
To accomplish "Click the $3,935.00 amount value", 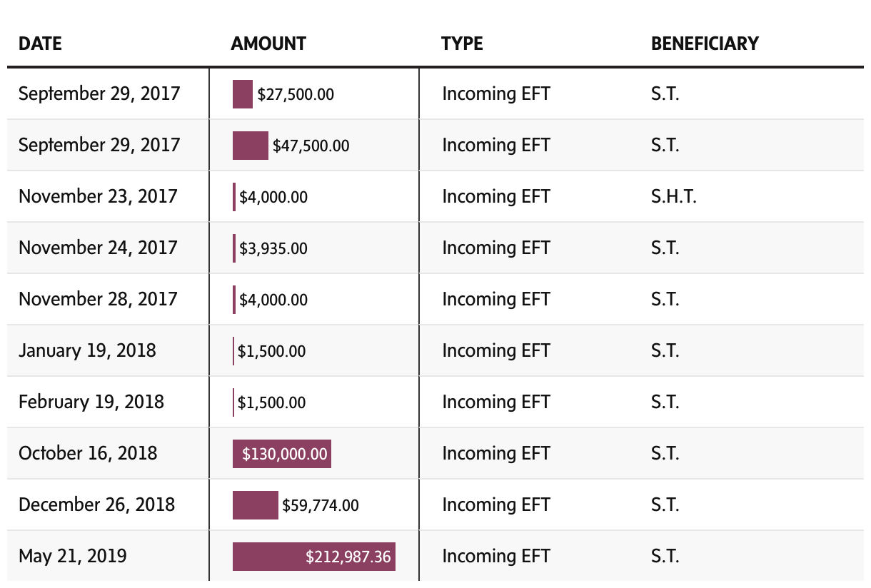I will click(x=273, y=249).
